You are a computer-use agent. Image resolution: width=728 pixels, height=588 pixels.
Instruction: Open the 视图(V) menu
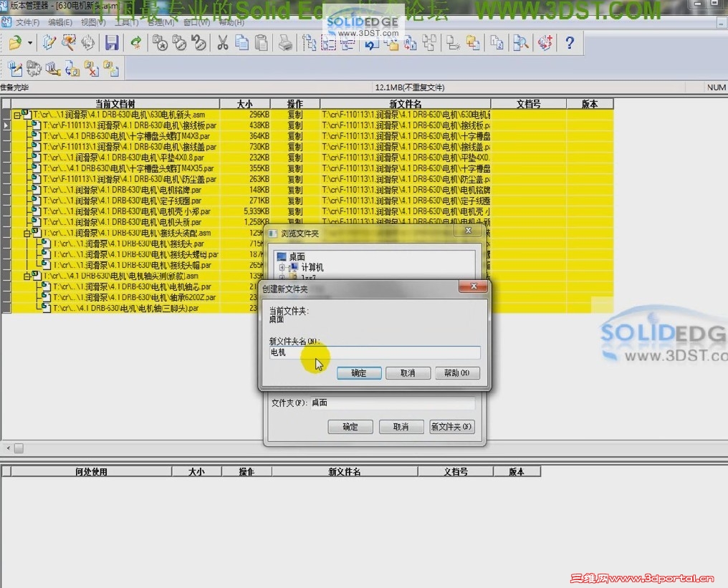pyautogui.click(x=93, y=22)
